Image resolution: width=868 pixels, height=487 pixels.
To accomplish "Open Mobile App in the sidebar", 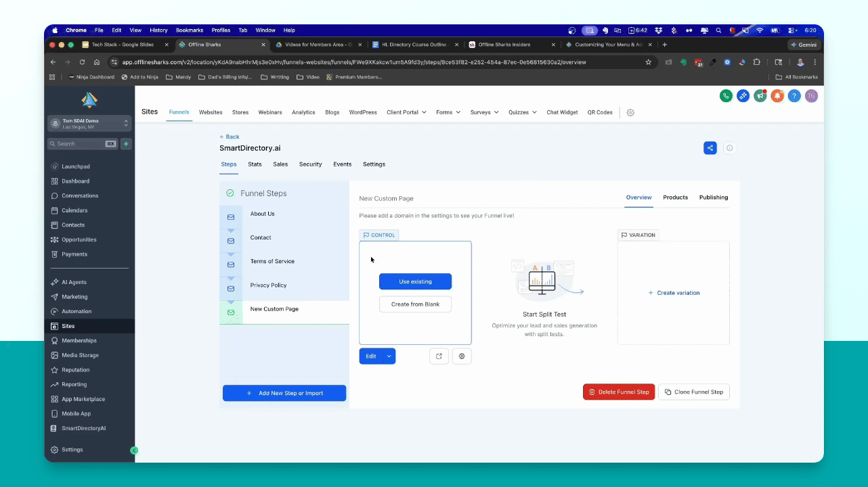I will pyautogui.click(x=76, y=413).
